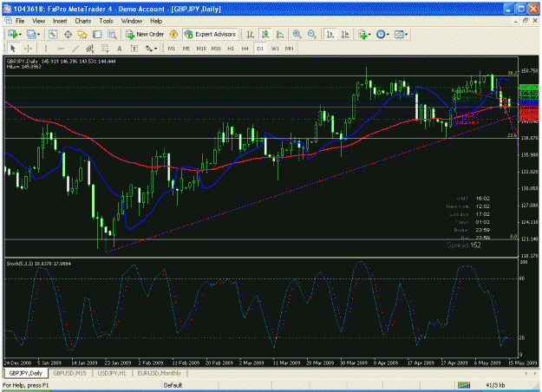Open the Tools menu
The height and width of the screenshot is (392, 542).
[x=106, y=21]
